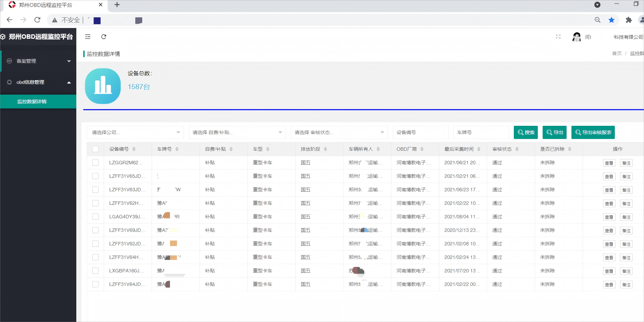Click 查看 for row LZFF31V64JD
This screenshot has width=644, height=322.
(x=609, y=285)
